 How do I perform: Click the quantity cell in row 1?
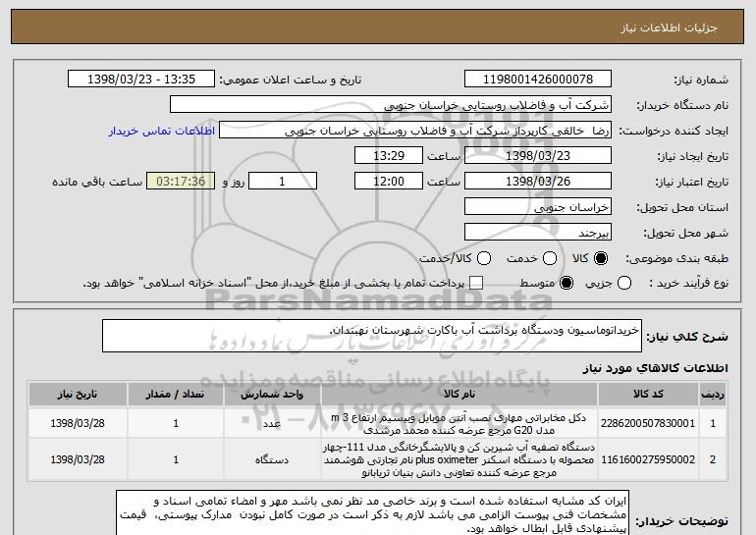[x=176, y=423]
